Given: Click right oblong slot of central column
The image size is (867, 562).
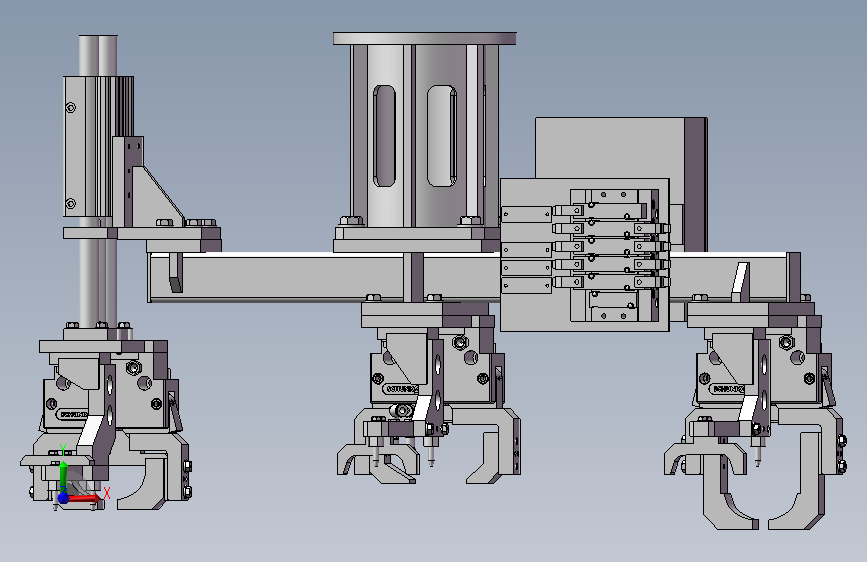Looking at the screenshot, I should click(442, 136).
